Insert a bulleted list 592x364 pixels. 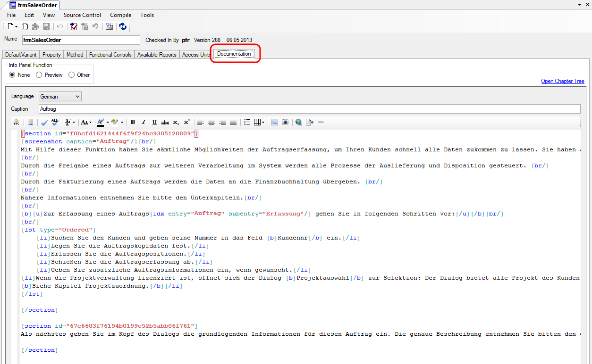coord(247,122)
